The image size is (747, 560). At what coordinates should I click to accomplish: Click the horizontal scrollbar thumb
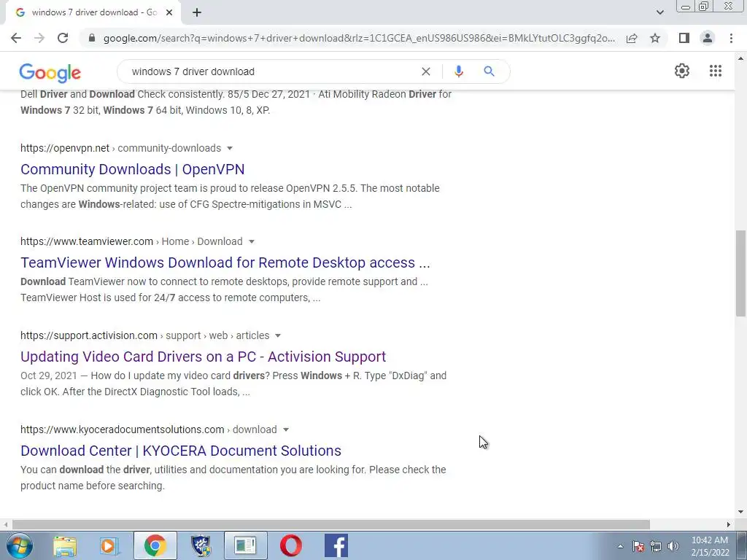pyautogui.click(x=331, y=524)
